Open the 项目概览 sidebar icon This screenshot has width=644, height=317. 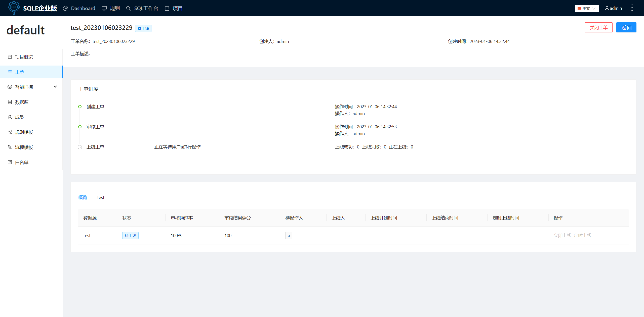10,57
